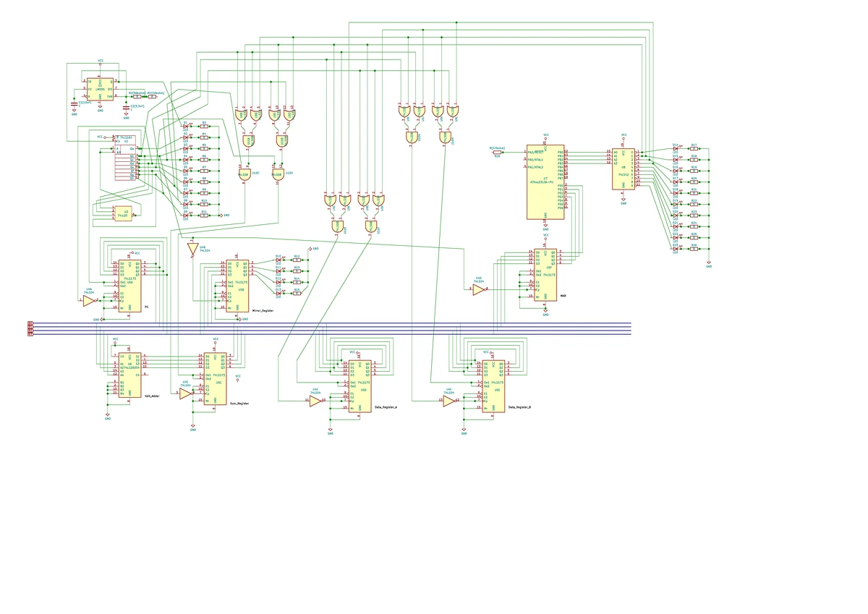
Task: Click the PC label text
Action: [147, 308]
